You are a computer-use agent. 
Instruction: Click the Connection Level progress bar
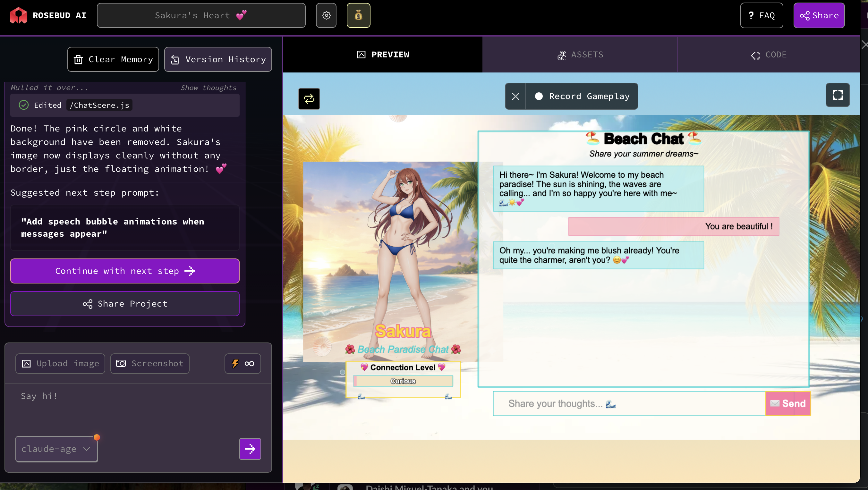point(403,381)
